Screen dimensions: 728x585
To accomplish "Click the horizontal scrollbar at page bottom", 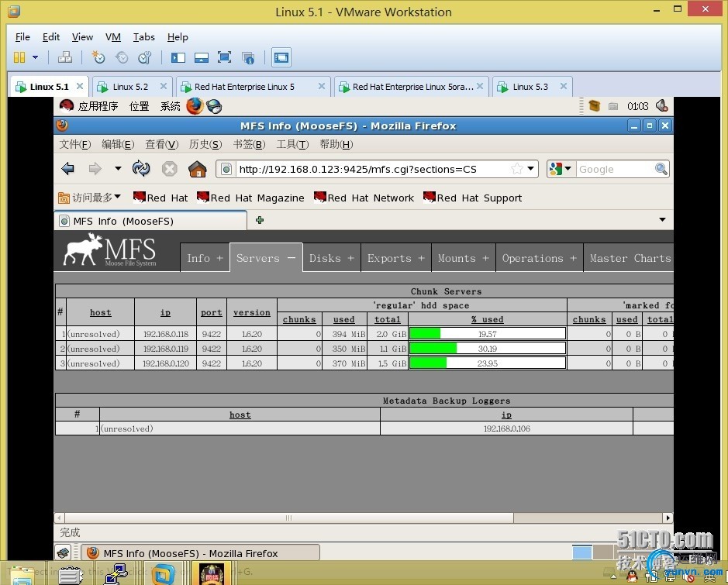I will [288, 518].
